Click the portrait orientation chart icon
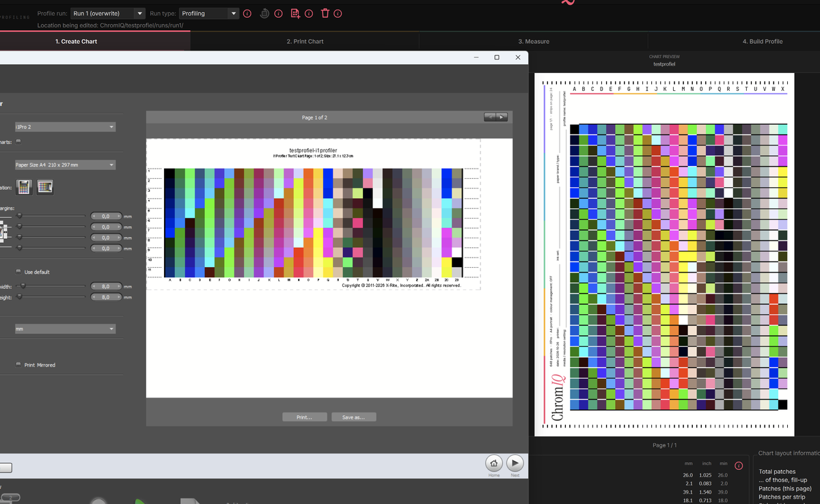 pyautogui.click(x=25, y=186)
